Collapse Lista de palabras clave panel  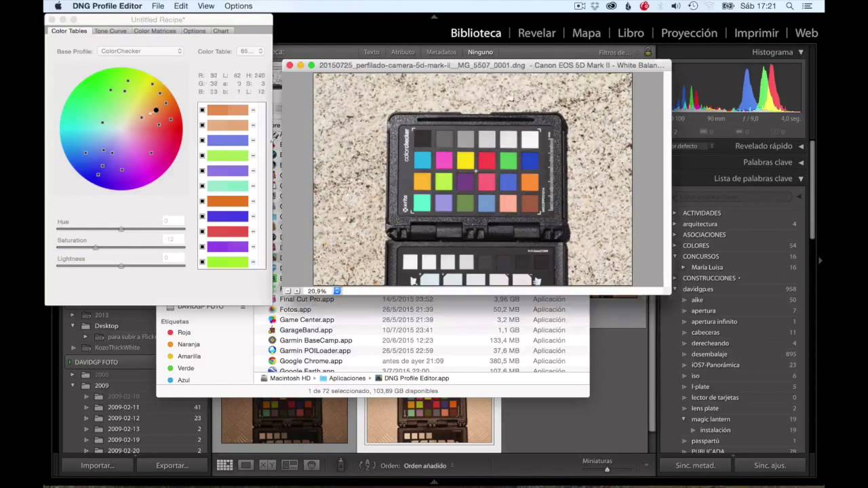pyautogui.click(x=801, y=179)
